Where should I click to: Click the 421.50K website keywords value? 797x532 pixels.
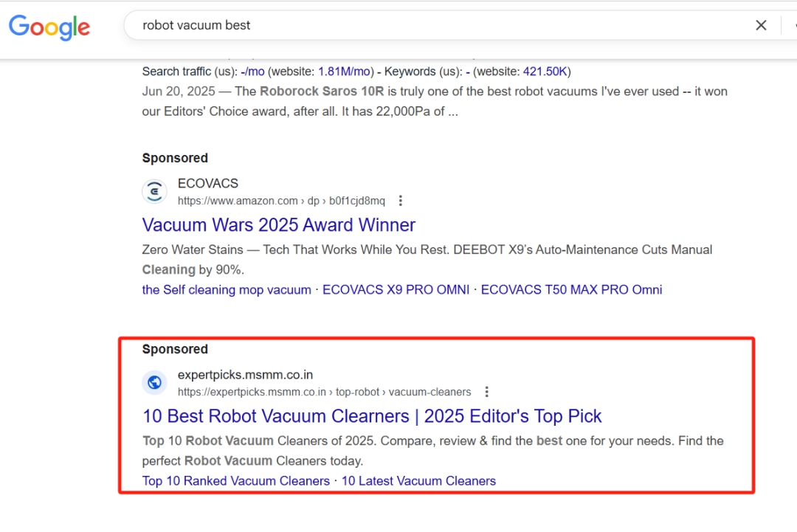coord(545,72)
